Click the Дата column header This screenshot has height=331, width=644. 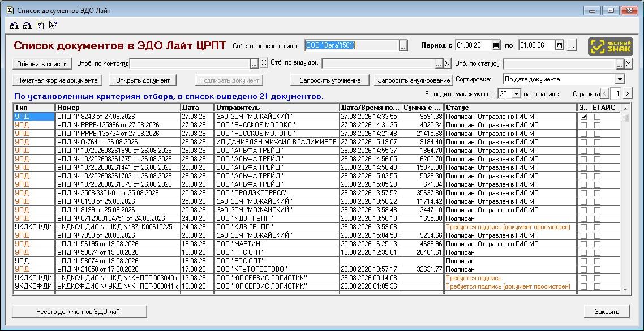coord(197,108)
